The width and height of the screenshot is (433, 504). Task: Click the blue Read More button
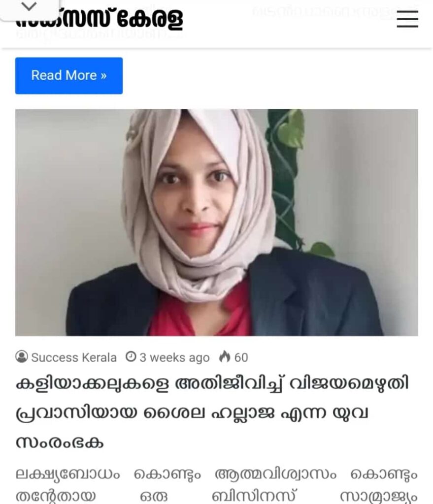[69, 76]
